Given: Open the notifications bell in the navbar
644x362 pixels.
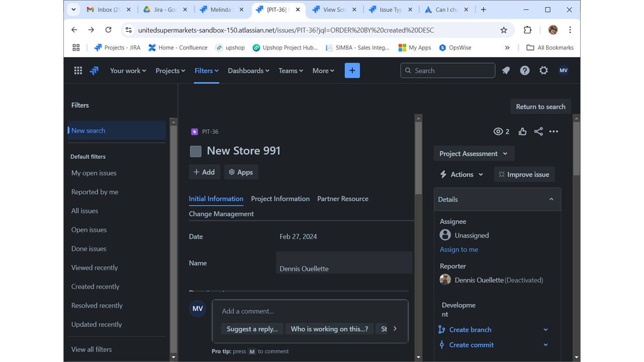Looking at the screenshot, I should point(506,70).
